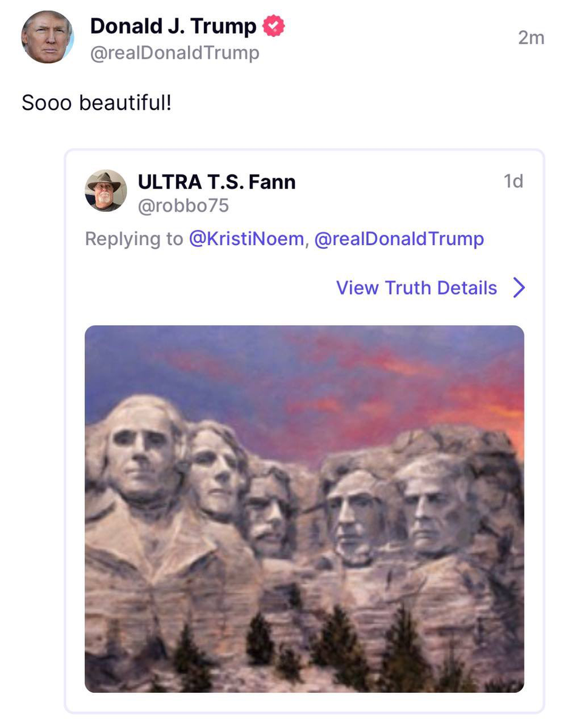Open the gray @realDonaldTrump handle under the name
Image resolution: width=564 pixels, height=728 pixels.
175,53
